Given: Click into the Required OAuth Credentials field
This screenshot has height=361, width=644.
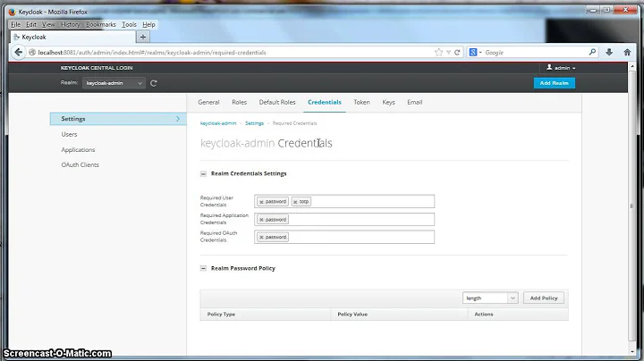Looking at the screenshot, I should [x=344, y=237].
